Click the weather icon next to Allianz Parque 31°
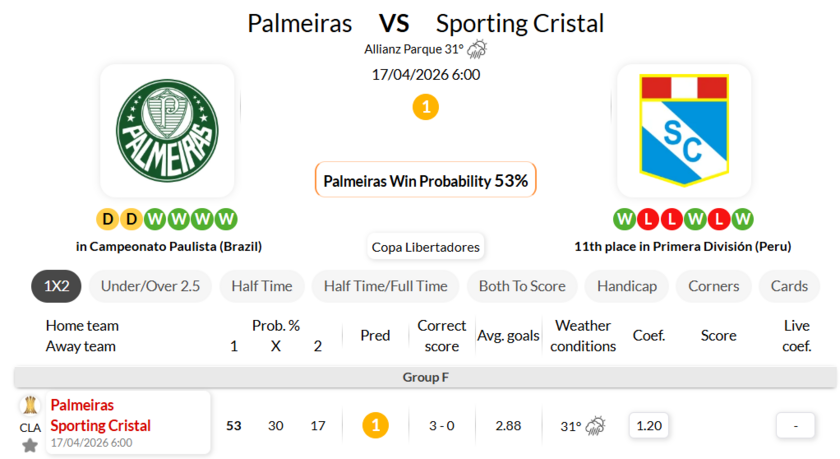 tap(477, 49)
